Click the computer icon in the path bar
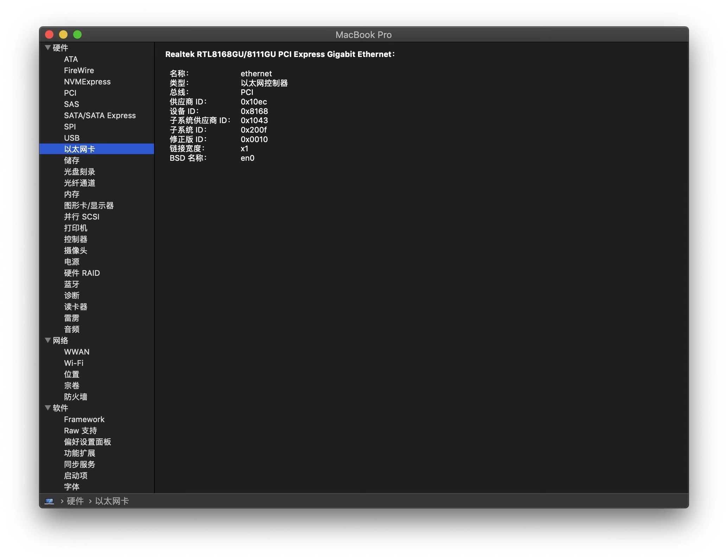728x560 pixels. tap(49, 501)
